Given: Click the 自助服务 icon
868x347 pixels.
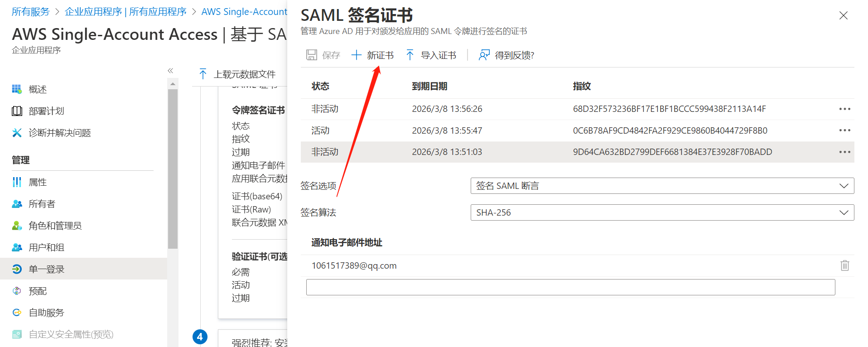Looking at the screenshot, I should tap(17, 313).
